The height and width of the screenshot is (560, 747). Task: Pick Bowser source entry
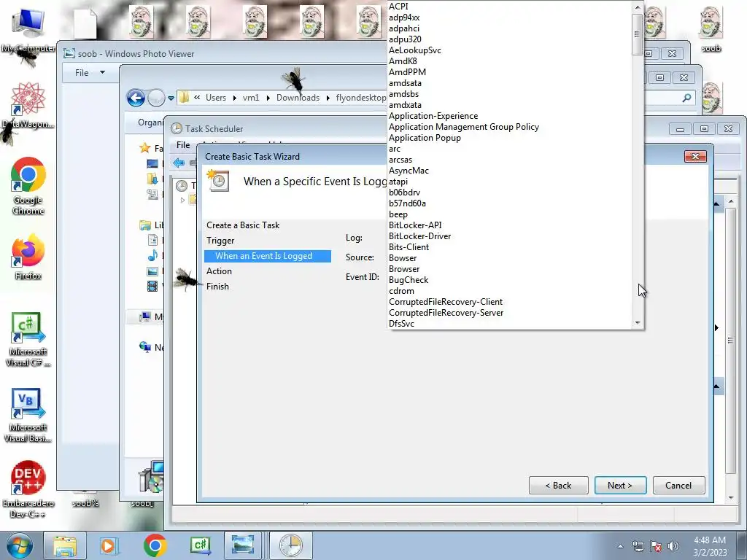(403, 258)
